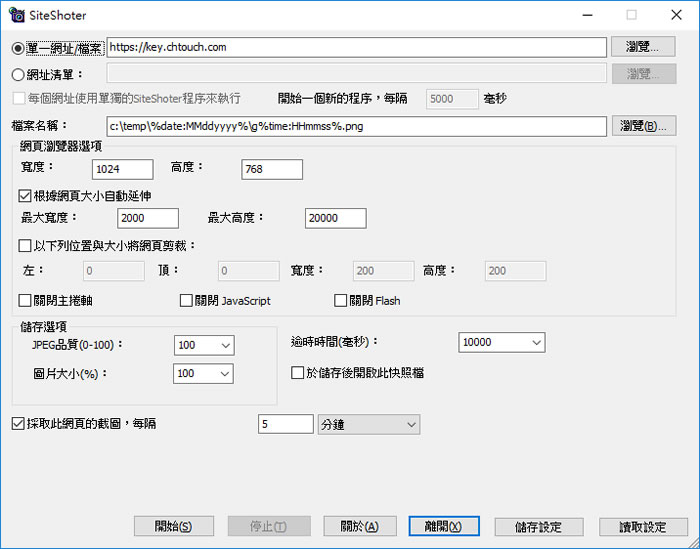Check the 關閉主捲軸 option
Image resolution: width=700 pixels, height=549 pixels.
tap(26, 300)
